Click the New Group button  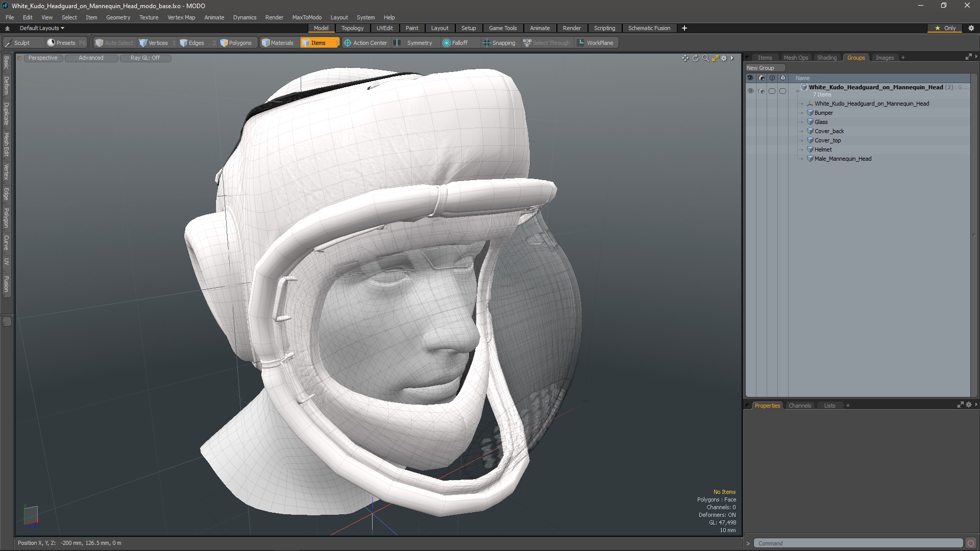click(x=765, y=68)
